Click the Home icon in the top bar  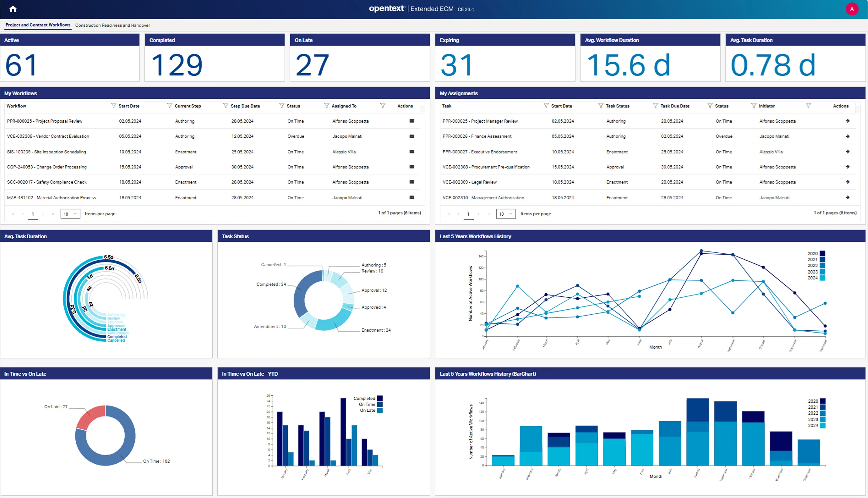[13, 9]
